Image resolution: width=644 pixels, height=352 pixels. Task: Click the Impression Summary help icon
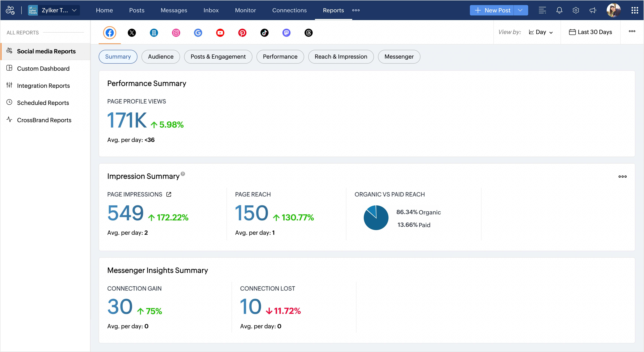183,174
